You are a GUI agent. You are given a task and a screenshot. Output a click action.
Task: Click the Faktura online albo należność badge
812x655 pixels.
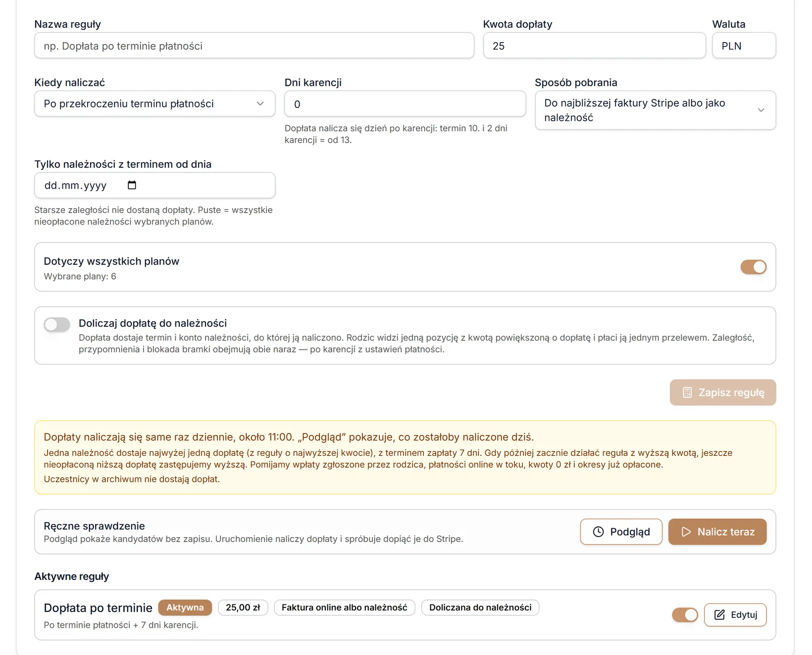[344, 607]
